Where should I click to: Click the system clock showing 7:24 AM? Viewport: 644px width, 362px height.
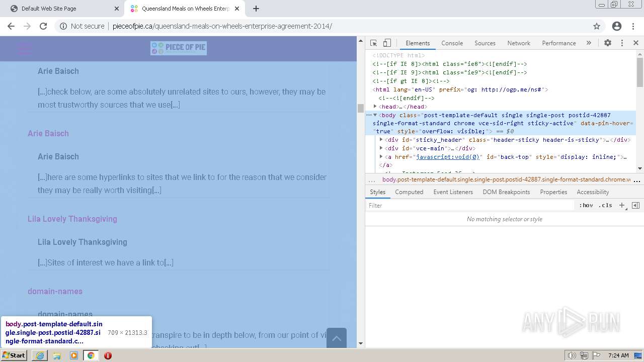click(618, 355)
